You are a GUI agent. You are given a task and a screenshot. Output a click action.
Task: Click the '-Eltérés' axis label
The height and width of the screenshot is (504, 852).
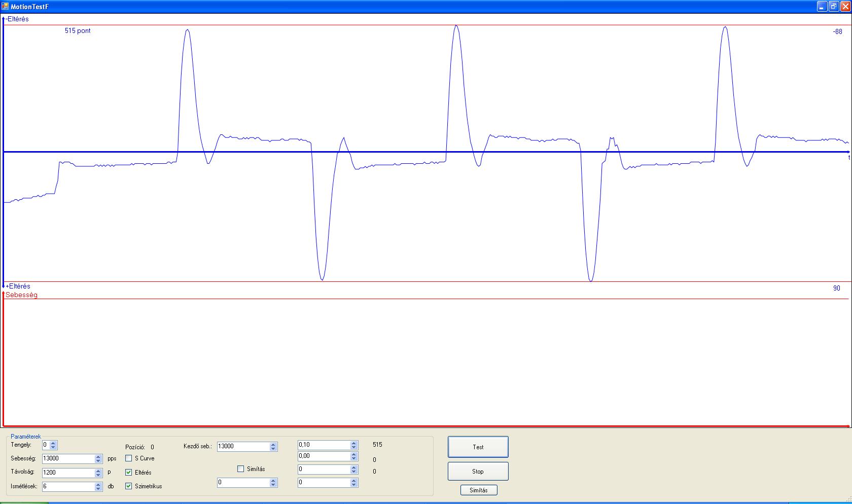click(17, 19)
